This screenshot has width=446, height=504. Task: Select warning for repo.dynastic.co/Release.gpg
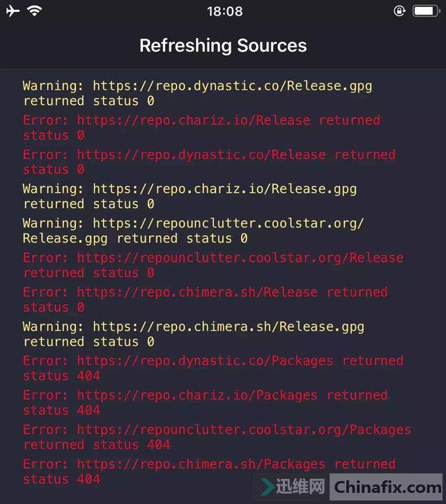coord(197,93)
